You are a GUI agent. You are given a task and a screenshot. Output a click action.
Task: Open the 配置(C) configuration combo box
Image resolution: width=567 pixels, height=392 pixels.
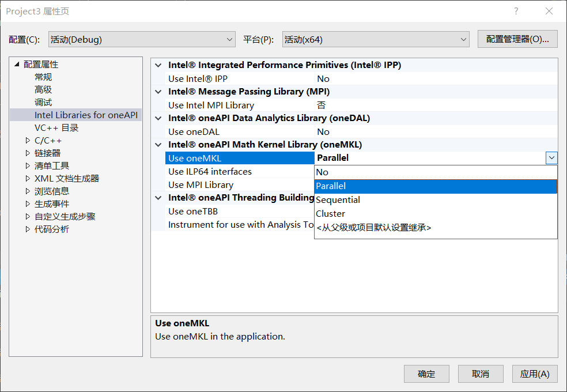[142, 39]
